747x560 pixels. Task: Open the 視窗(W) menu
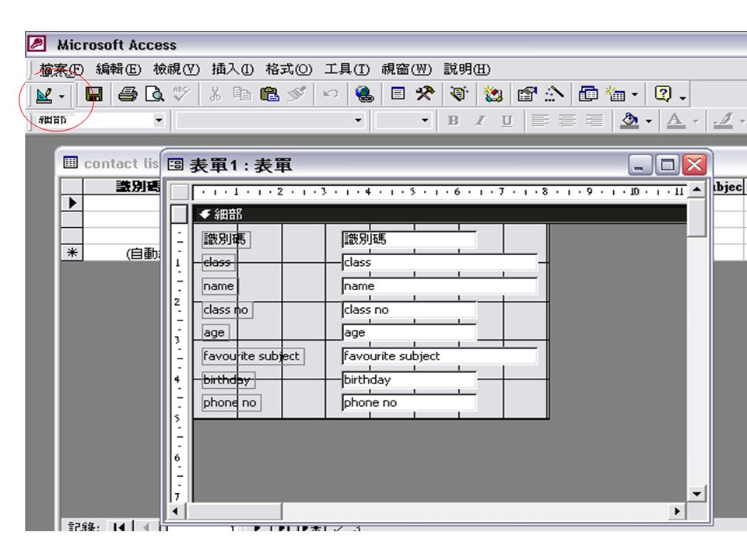pos(406,69)
